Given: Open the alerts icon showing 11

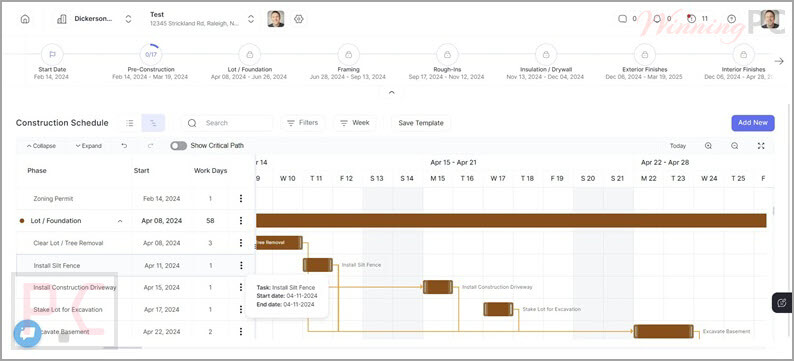Looking at the screenshot, I should coord(692,19).
